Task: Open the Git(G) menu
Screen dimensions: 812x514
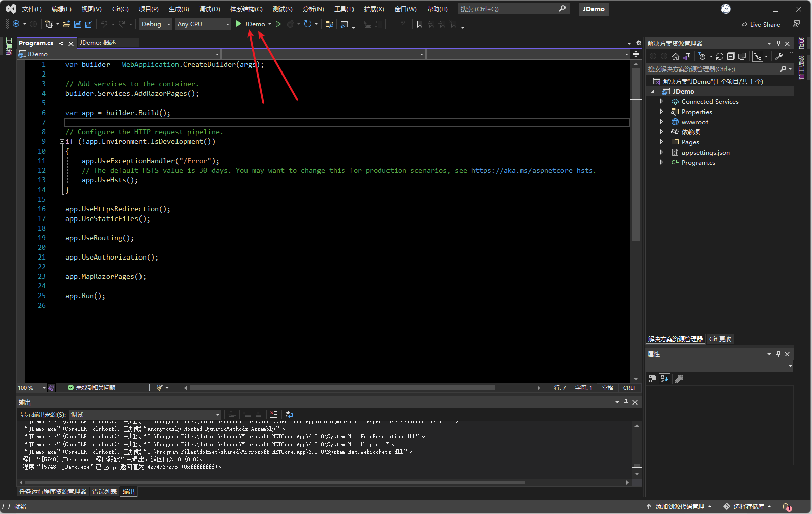Action: 120,9
